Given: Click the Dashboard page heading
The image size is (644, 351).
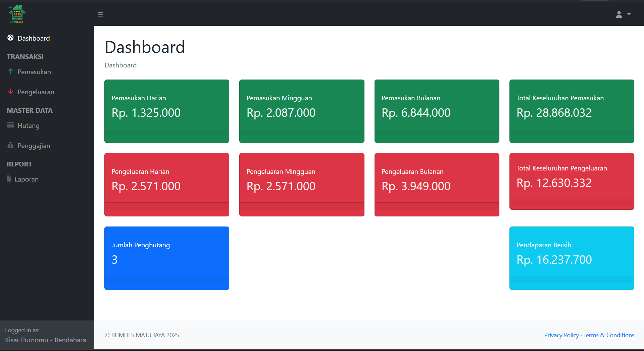Looking at the screenshot, I should (145, 47).
